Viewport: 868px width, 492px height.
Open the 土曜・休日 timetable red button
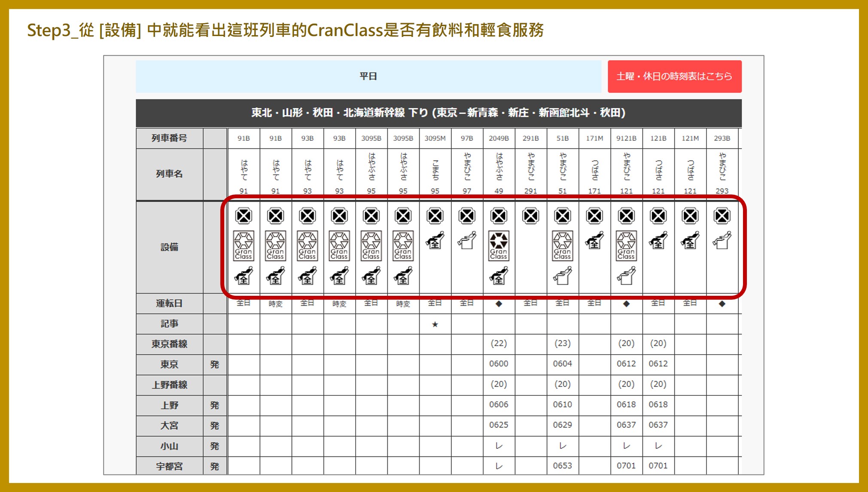pyautogui.click(x=674, y=76)
